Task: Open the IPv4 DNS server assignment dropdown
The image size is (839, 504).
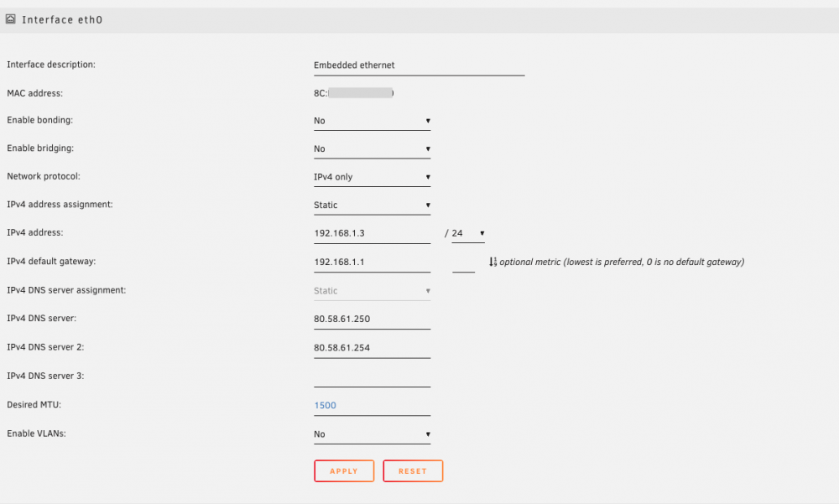Action: click(x=372, y=291)
